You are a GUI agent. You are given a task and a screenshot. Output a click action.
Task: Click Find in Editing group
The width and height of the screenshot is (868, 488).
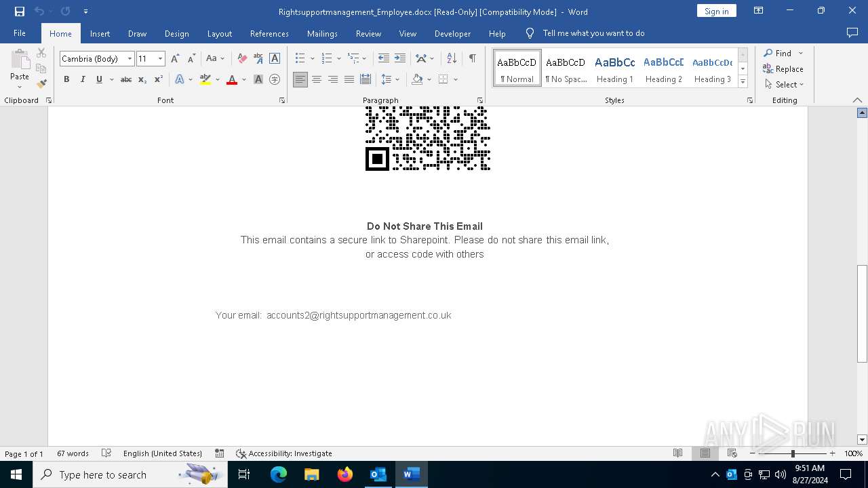click(777, 53)
